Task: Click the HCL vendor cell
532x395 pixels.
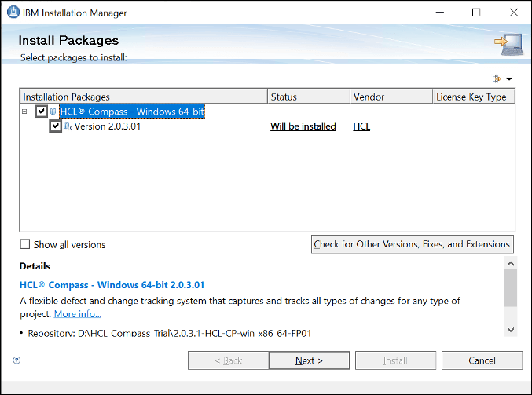Action: (x=361, y=126)
